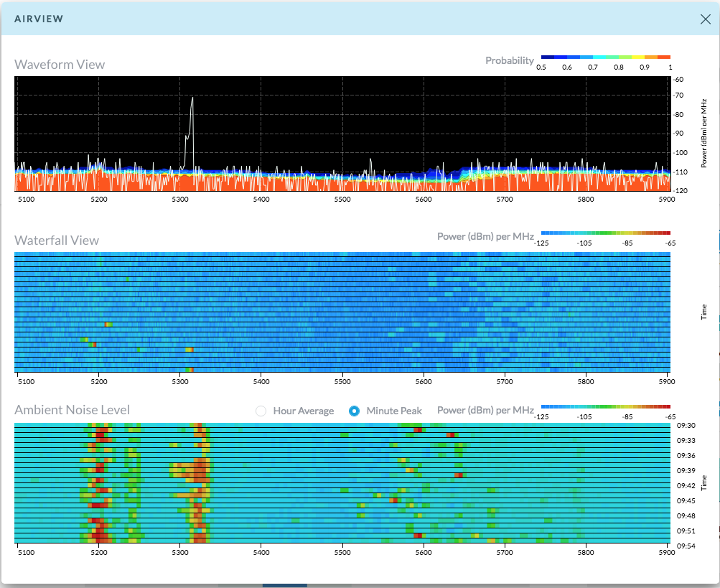
Task: Click the Ambient Noise Level heading
Action: coord(72,410)
